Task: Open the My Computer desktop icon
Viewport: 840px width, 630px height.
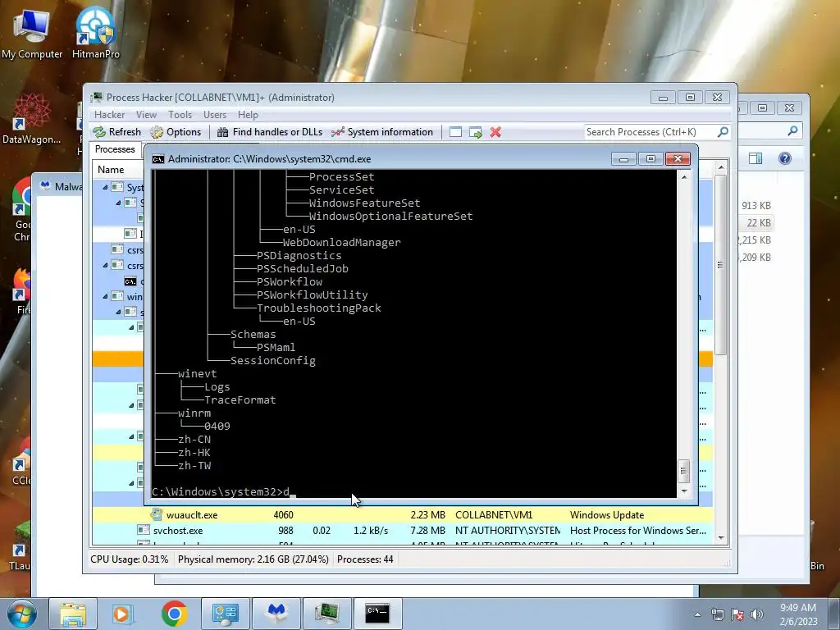Action: (32, 34)
